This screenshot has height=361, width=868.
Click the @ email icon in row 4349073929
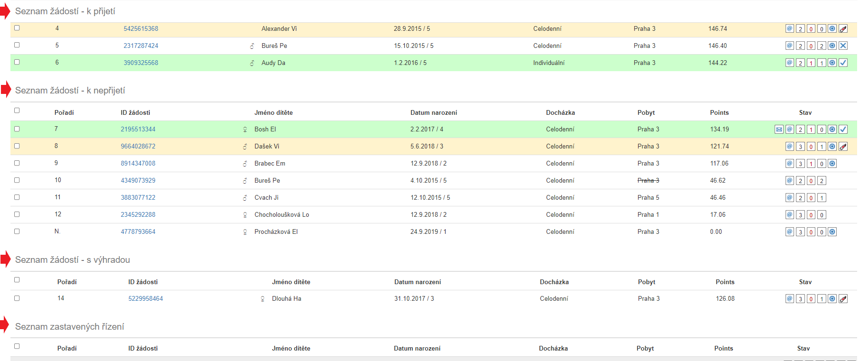pos(790,180)
